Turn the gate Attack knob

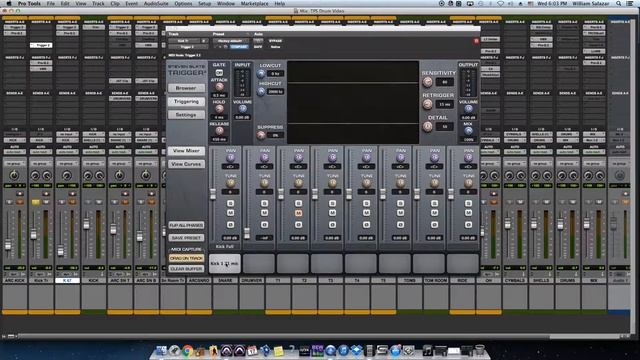pyautogui.click(x=220, y=87)
